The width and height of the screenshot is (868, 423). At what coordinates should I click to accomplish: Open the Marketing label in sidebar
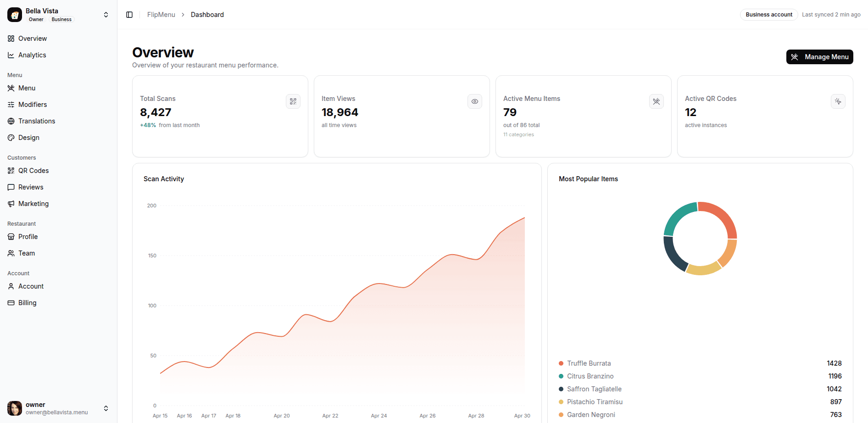tap(33, 204)
